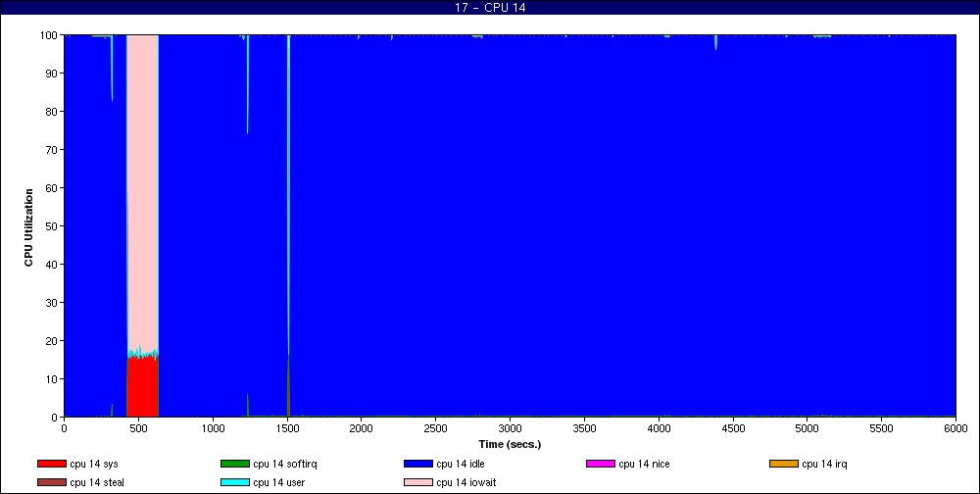The width and height of the screenshot is (980, 494).
Task: Click x-axis tick label 2000
Action: [x=362, y=428]
